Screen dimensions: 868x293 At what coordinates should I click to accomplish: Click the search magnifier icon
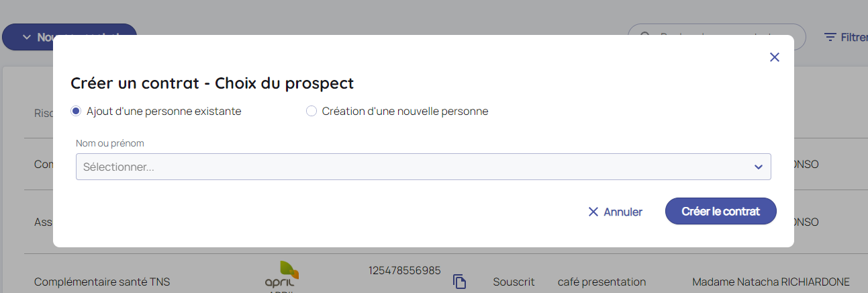[646, 37]
